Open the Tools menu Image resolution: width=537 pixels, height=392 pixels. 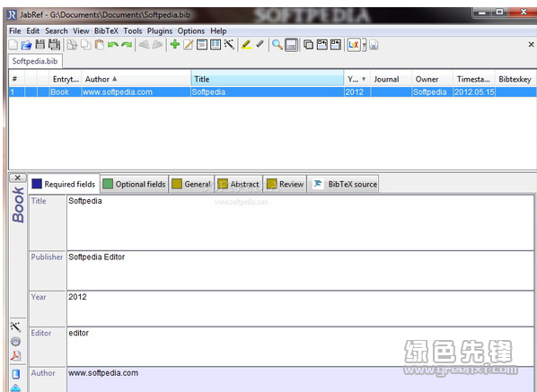click(133, 31)
